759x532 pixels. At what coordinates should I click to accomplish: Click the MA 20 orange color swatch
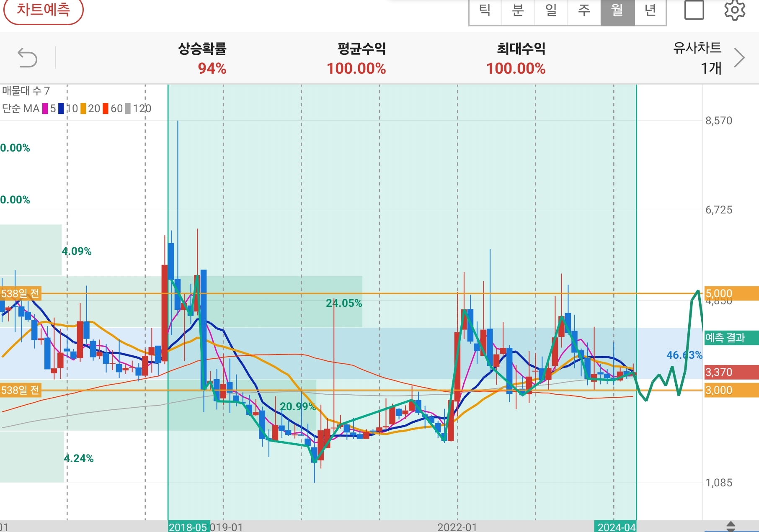coord(83,109)
